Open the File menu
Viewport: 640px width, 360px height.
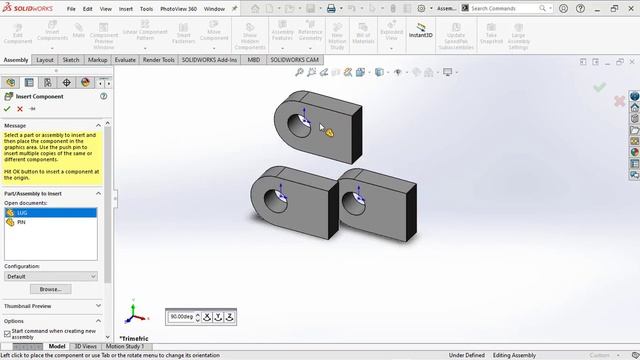click(71, 9)
